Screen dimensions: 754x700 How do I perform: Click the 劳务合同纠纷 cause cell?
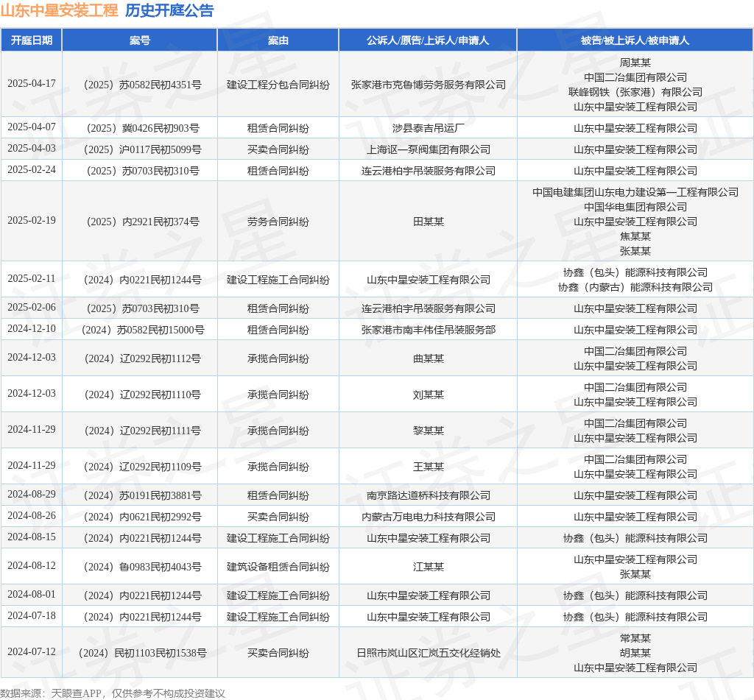(x=278, y=222)
